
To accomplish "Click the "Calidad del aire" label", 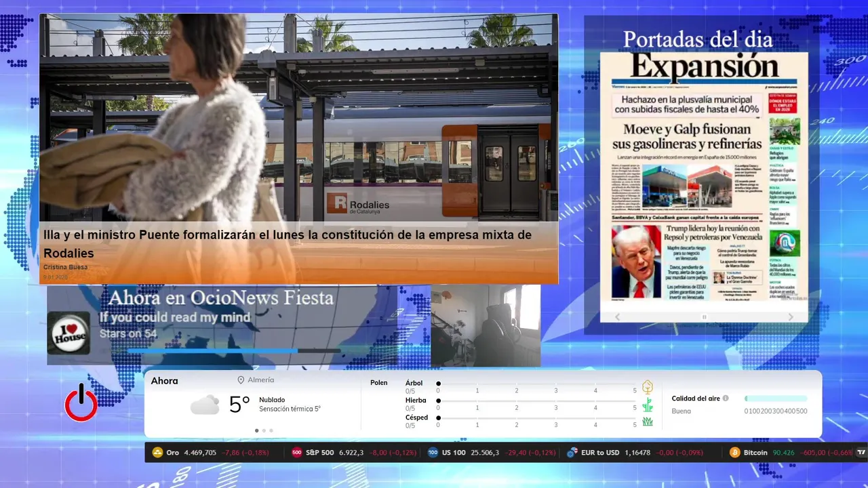I will pyautogui.click(x=696, y=399).
